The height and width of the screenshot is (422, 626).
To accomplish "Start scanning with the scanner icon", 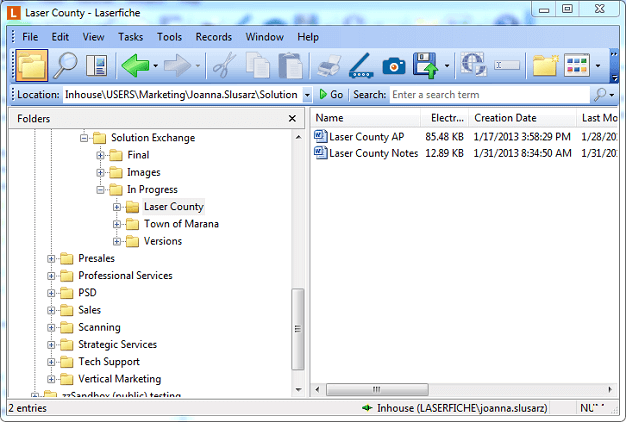I will [x=361, y=65].
